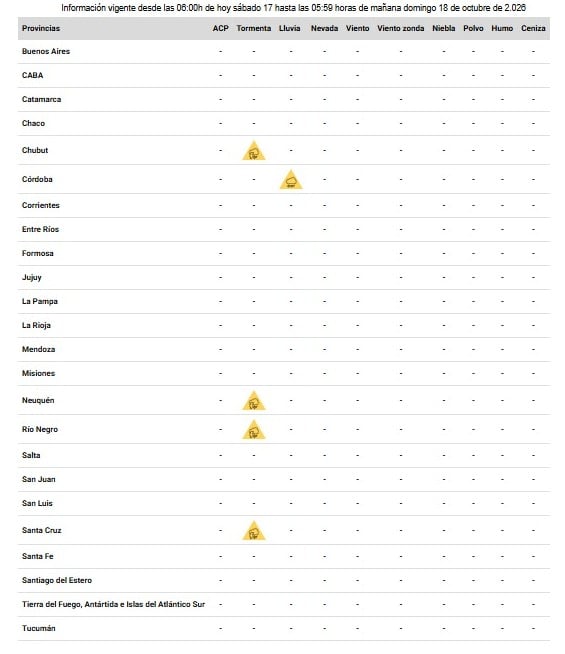Screen dimensions: 565x654
Task: Click the Santiago del Estero row label
Action: (57, 580)
